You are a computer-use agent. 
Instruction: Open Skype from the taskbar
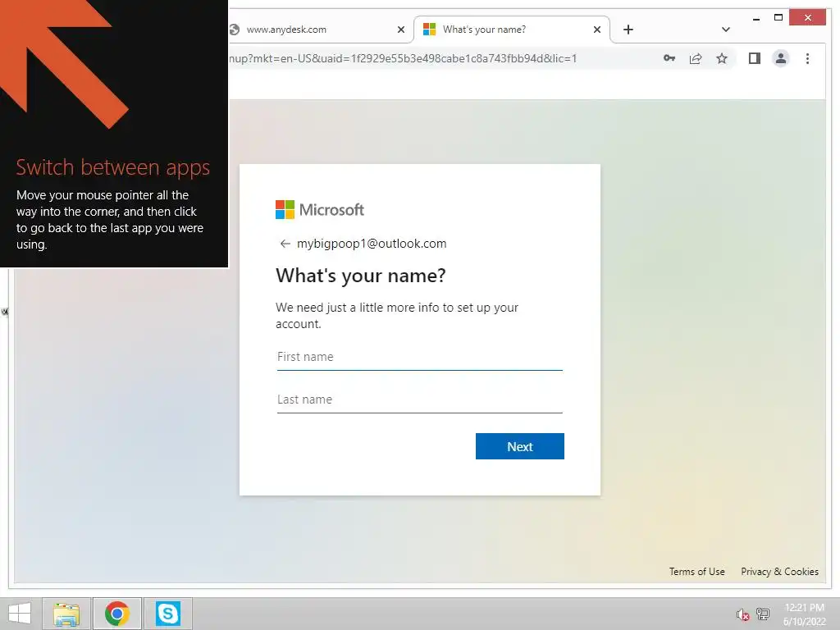(168, 614)
